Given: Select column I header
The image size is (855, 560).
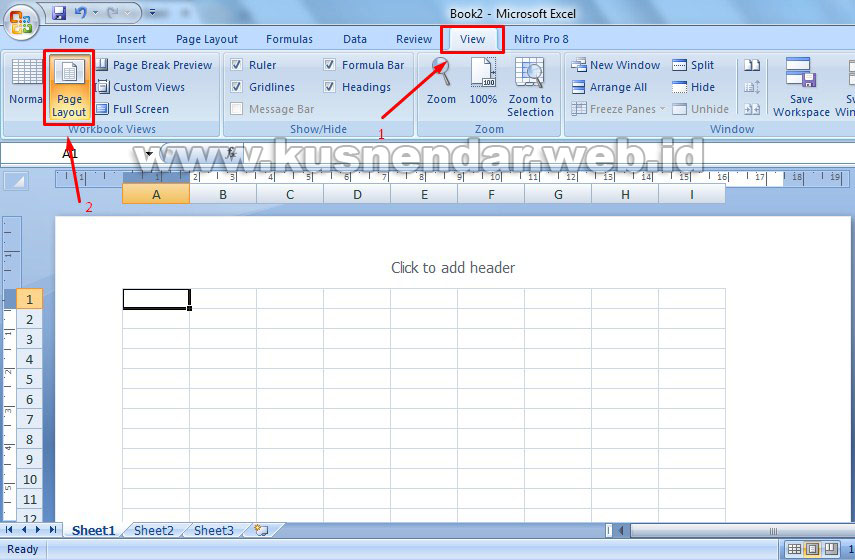Looking at the screenshot, I should [x=692, y=195].
